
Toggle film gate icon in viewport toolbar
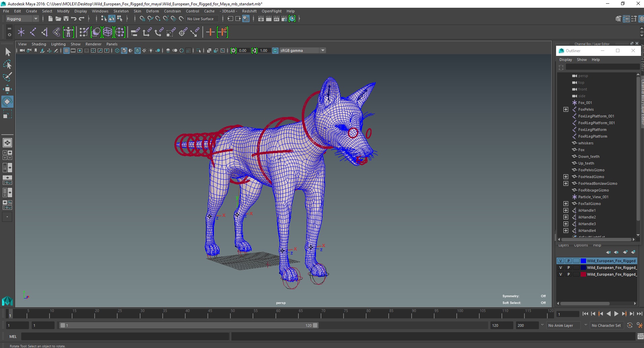click(73, 50)
